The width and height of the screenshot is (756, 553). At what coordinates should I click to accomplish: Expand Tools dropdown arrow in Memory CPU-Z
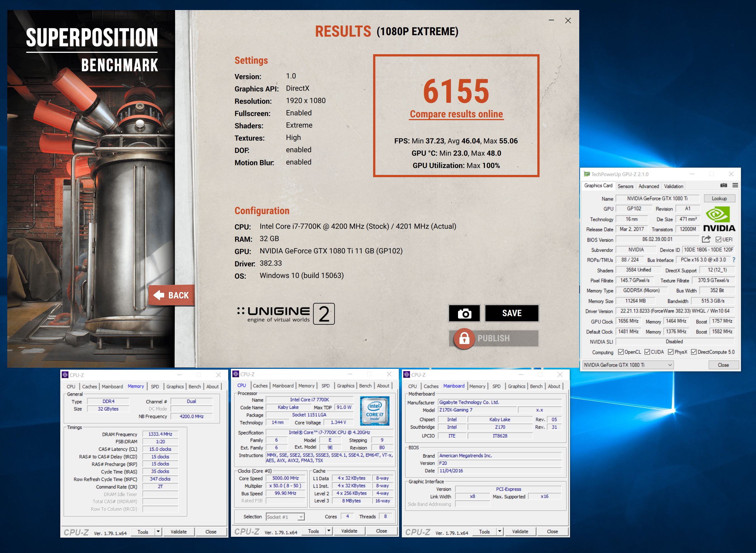(x=158, y=532)
